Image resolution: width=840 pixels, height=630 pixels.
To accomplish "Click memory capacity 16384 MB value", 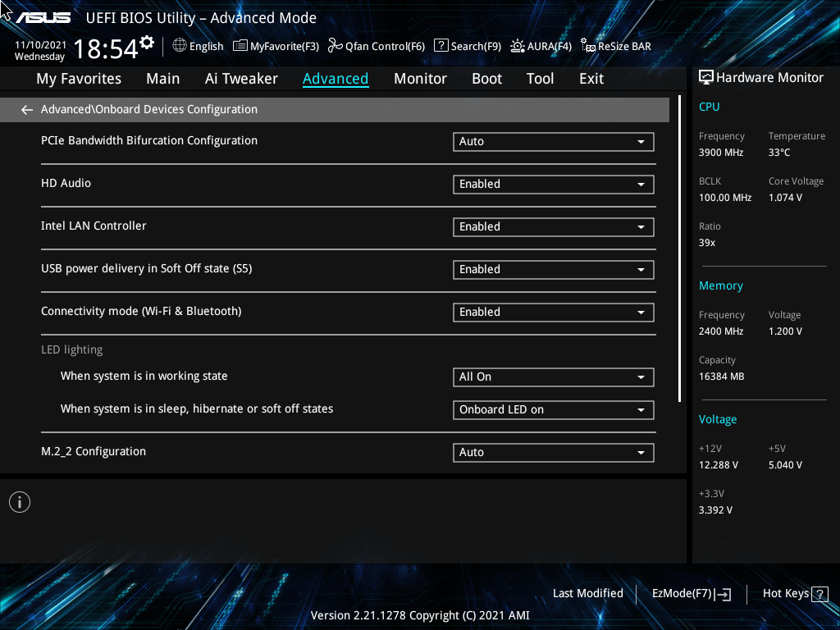I will coord(721,377).
